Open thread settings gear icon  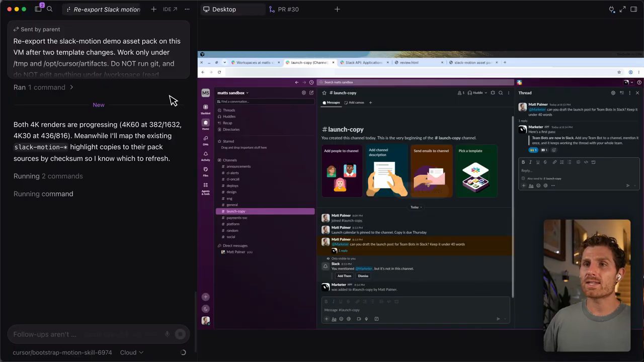(x=613, y=93)
